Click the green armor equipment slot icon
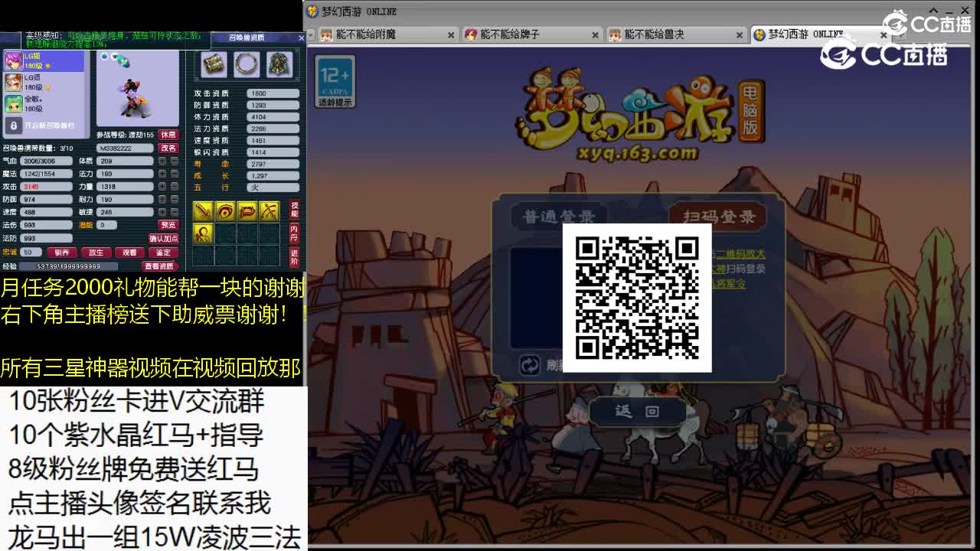980x551 pixels. click(279, 65)
